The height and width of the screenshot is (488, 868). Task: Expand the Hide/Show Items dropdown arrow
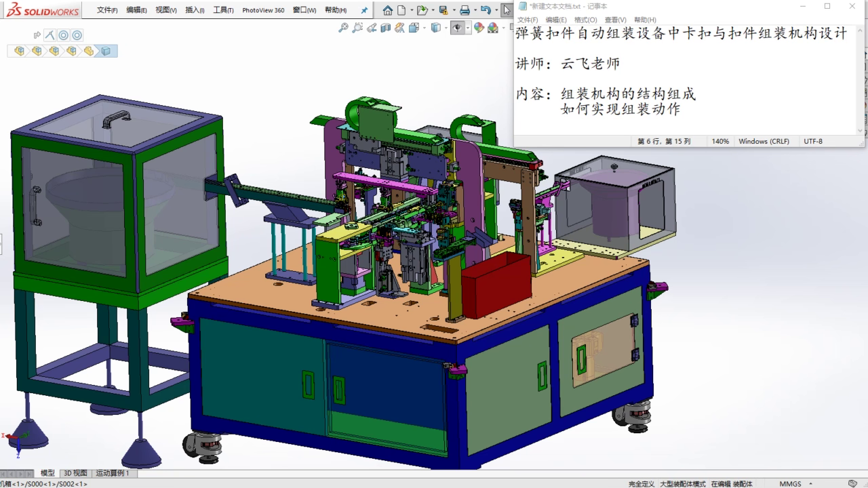(x=468, y=28)
